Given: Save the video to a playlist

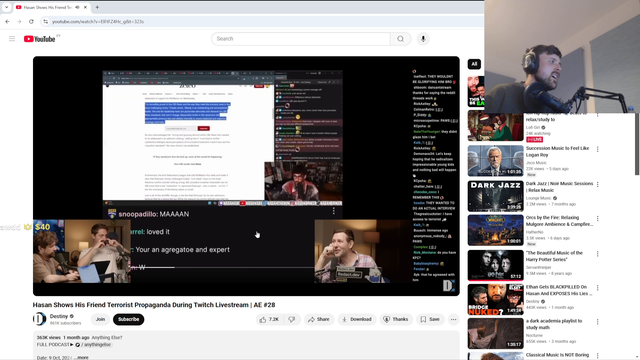Looking at the screenshot, I should [430, 320].
